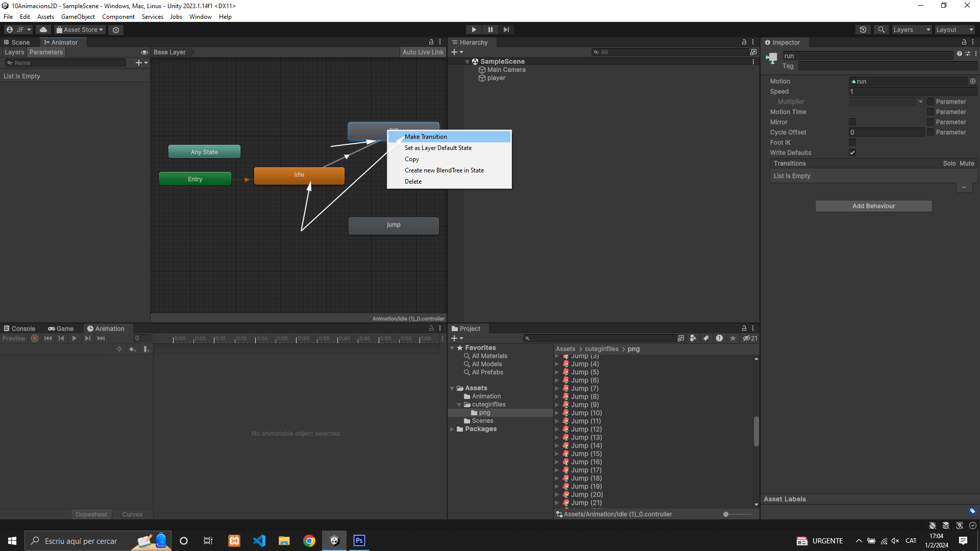This screenshot has width=980, height=551.
Task: Select Make Transition from context menu
Action: (426, 137)
